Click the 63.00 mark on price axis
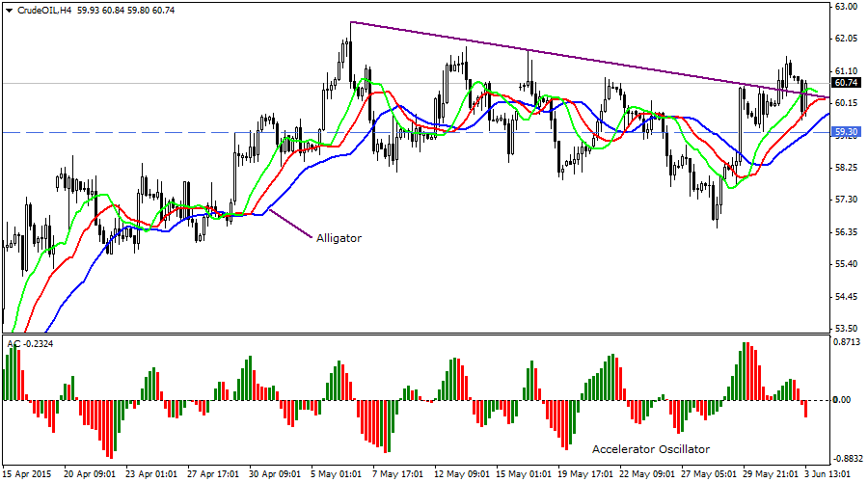The width and height of the screenshot is (868, 482). [846, 7]
